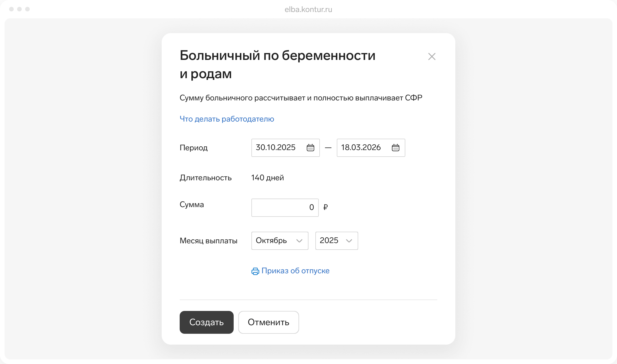Click the chevron arrow in Октябрь dropdown

[299, 241]
